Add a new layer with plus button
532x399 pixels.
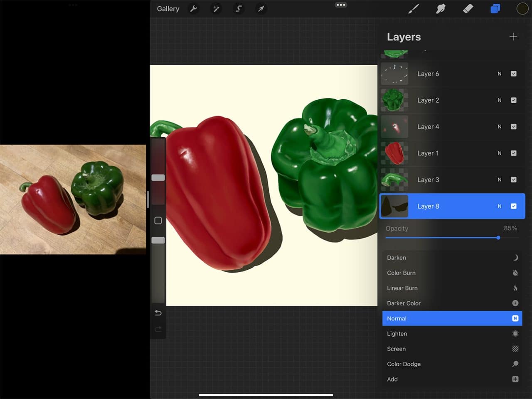[x=513, y=37]
